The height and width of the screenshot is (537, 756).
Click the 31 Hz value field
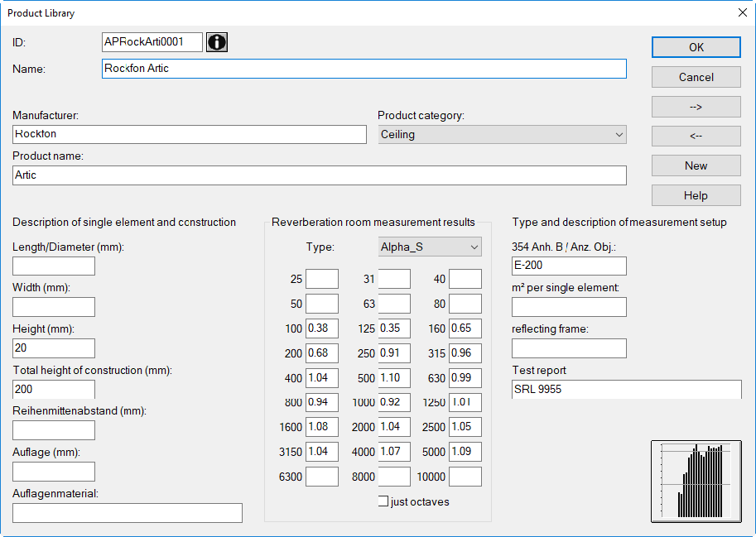point(394,279)
